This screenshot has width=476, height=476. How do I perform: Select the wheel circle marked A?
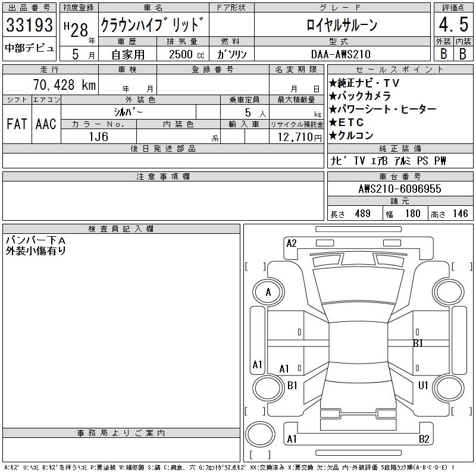tap(268, 292)
